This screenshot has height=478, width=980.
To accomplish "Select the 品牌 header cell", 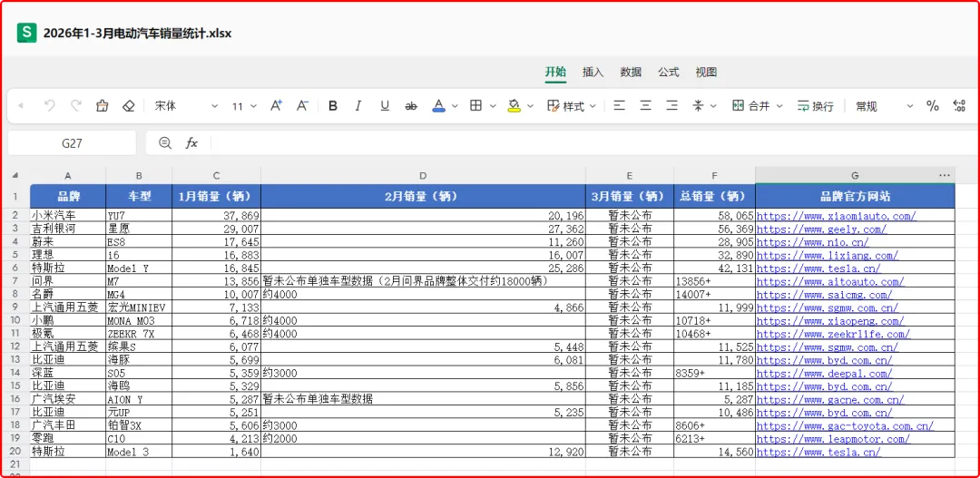I will tap(68, 196).
